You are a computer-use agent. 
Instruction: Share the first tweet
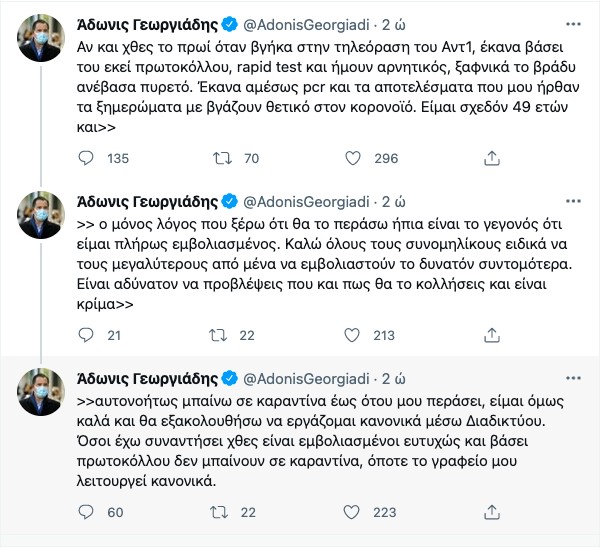(491, 158)
